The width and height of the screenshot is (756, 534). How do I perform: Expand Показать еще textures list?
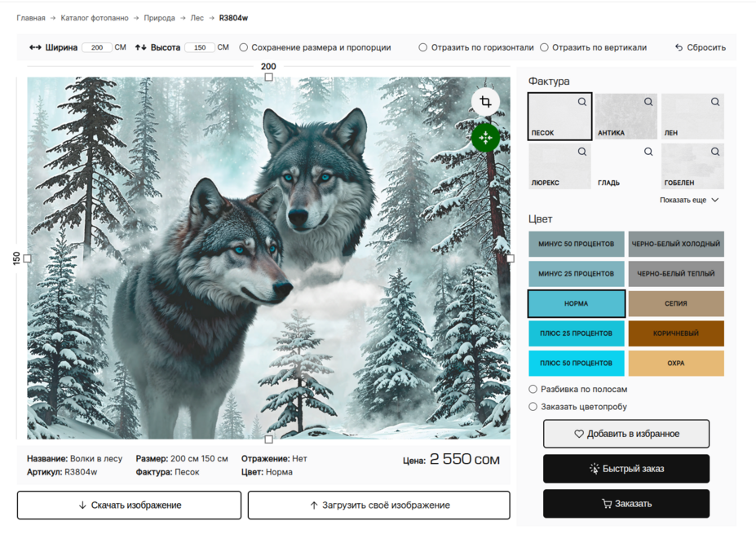coord(689,200)
